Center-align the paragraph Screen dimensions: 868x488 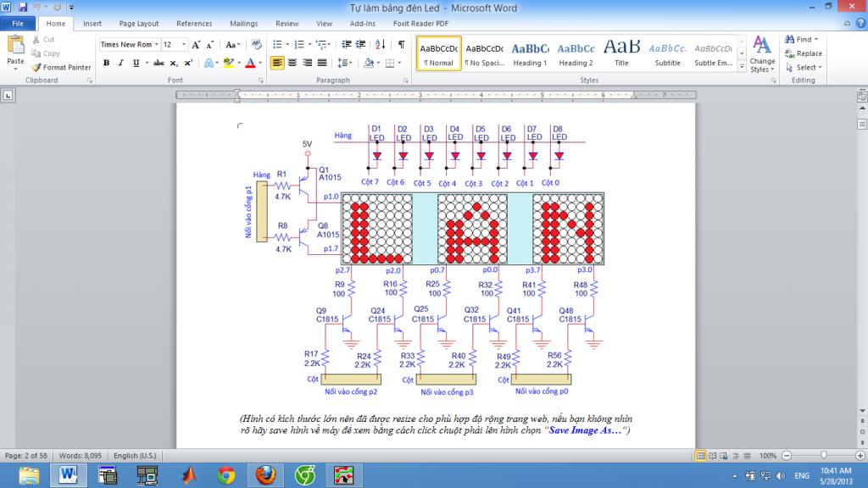coord(292,63)
